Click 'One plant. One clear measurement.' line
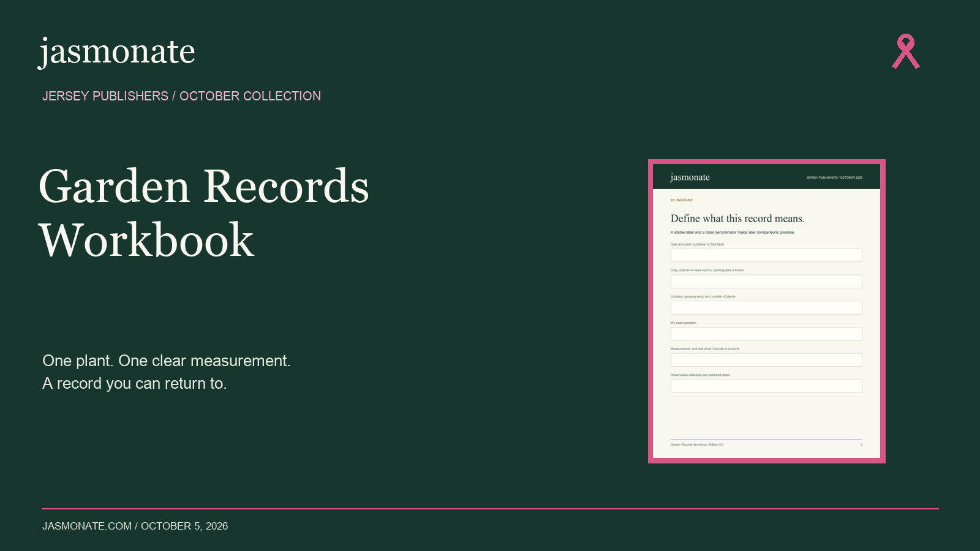The width and height of the screenshot is (980, 551). (167, 361)
